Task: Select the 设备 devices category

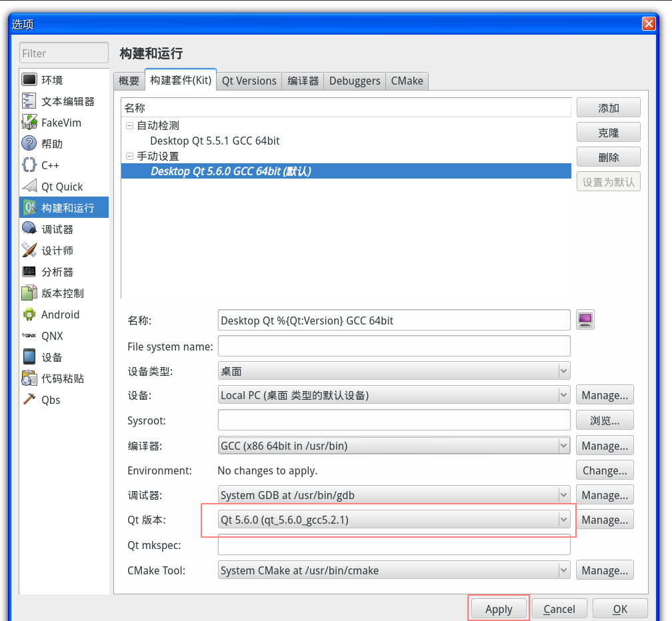Action: click(x=64, y=357)
